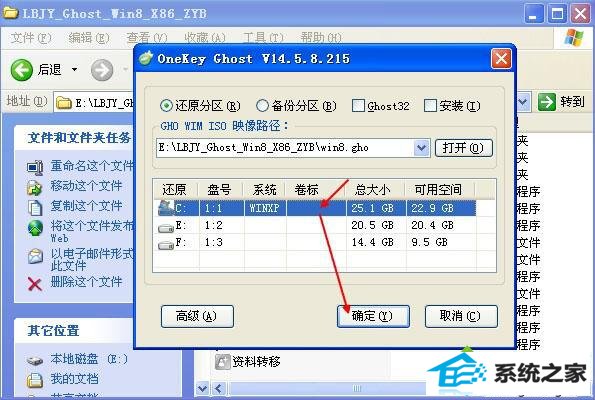Click the horizontal scrollbar left arrow

pos(218,389)
